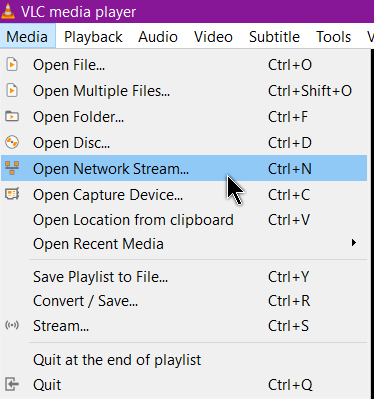This screenshot has width=374, height=399.
Task: Open the Audio menu
Action: coord(158,37)
